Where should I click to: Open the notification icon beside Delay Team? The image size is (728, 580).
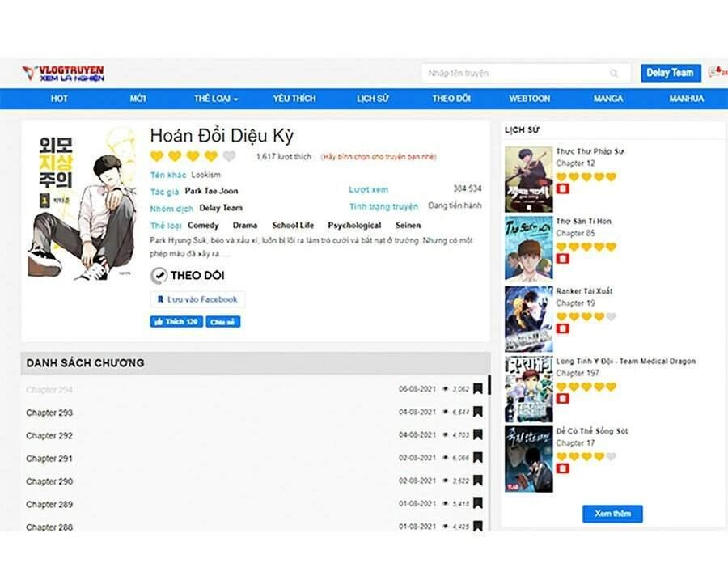pyautogui.click(x=715, y=73)
